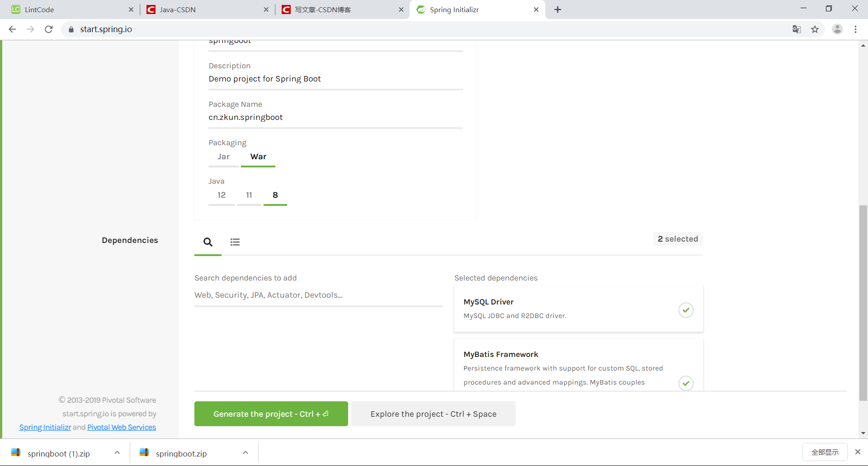Select Jar packaging
This screenshot has height=466, width=868.
[x=223, y=157]
